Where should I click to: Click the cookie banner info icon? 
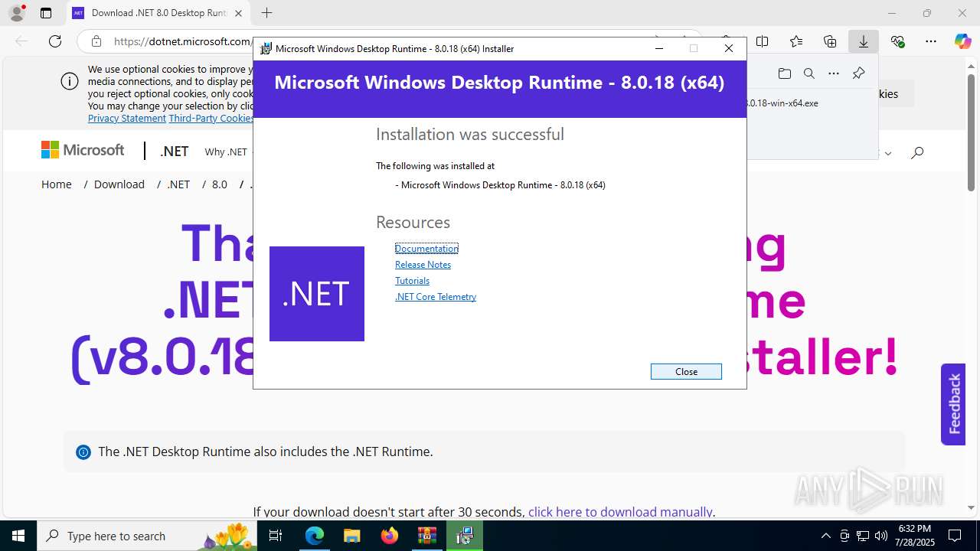(70, 81)
